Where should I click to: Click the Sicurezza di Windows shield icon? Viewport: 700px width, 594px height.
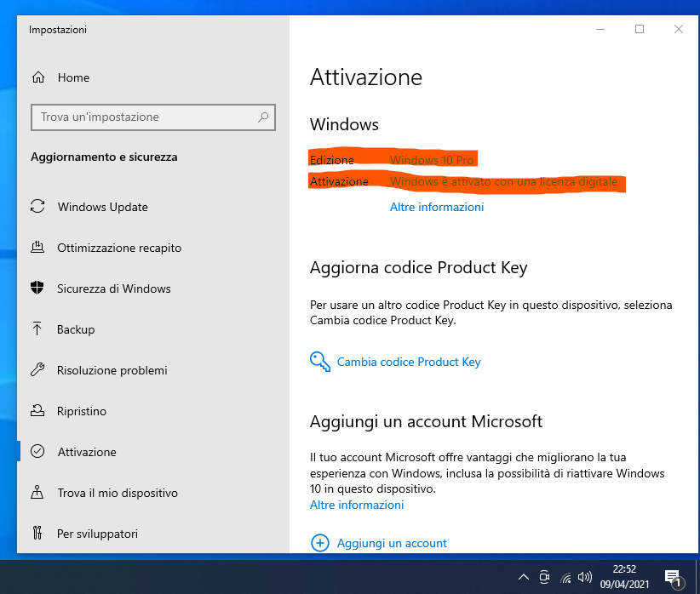click(37, 288)
